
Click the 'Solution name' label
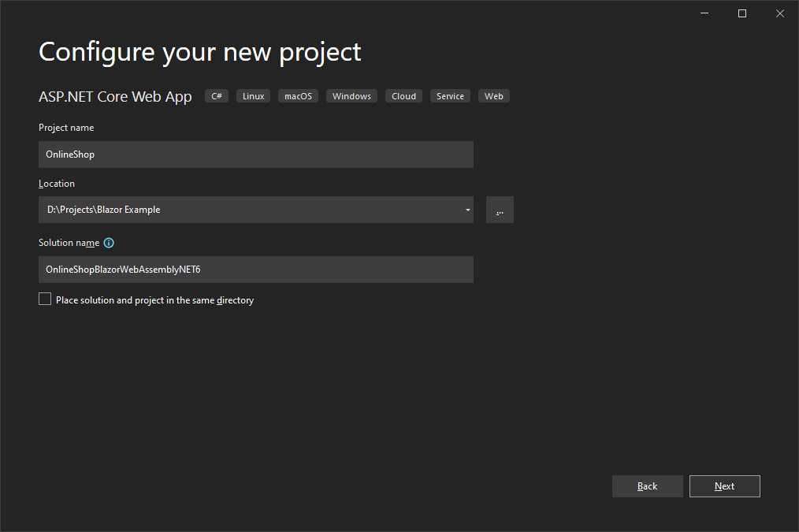tap(69, 243)
